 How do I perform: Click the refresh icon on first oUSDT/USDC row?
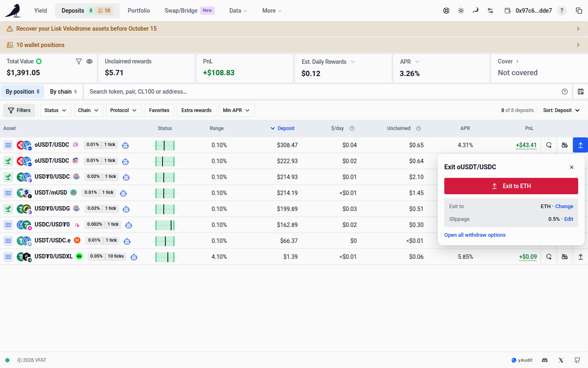pos(549,145)
